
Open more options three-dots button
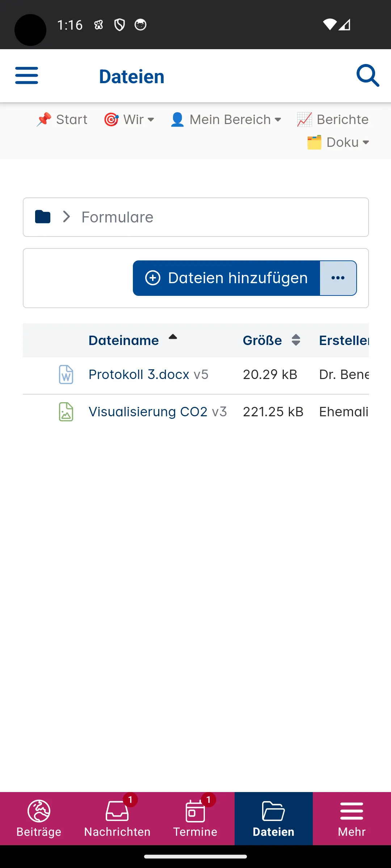coord(338,278)
